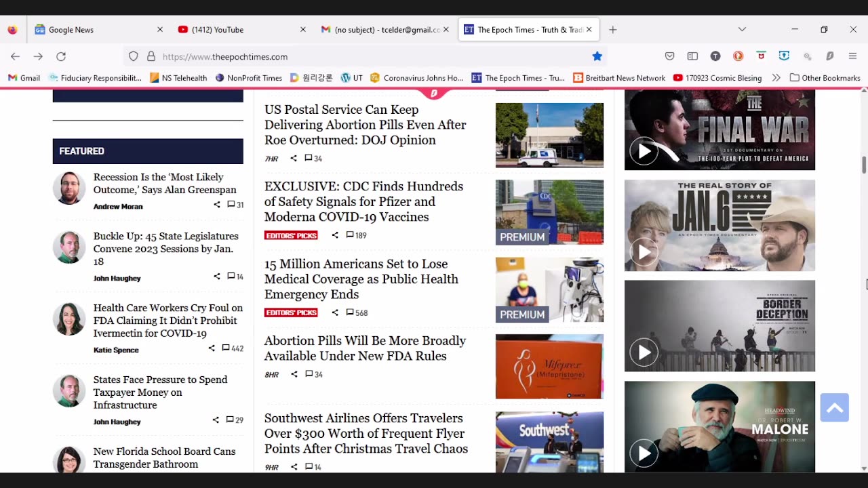Open NS Telehealth bookmark
This screenshot has height=488, width=868.
(x=178, y=78)
